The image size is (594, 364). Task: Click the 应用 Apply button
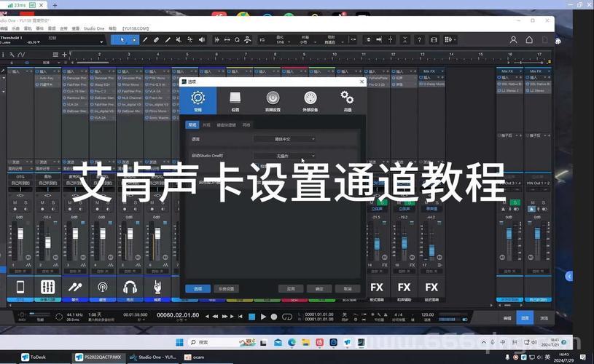[291, 289]
